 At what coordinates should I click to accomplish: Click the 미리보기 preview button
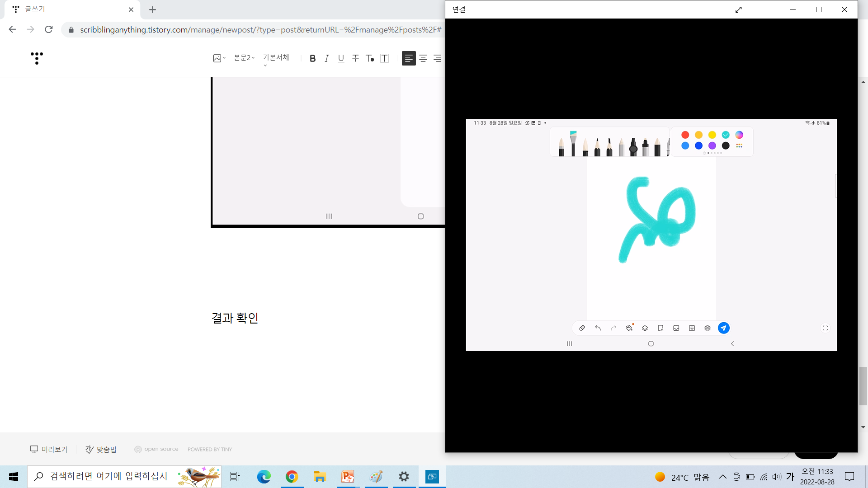click(49, 449)
